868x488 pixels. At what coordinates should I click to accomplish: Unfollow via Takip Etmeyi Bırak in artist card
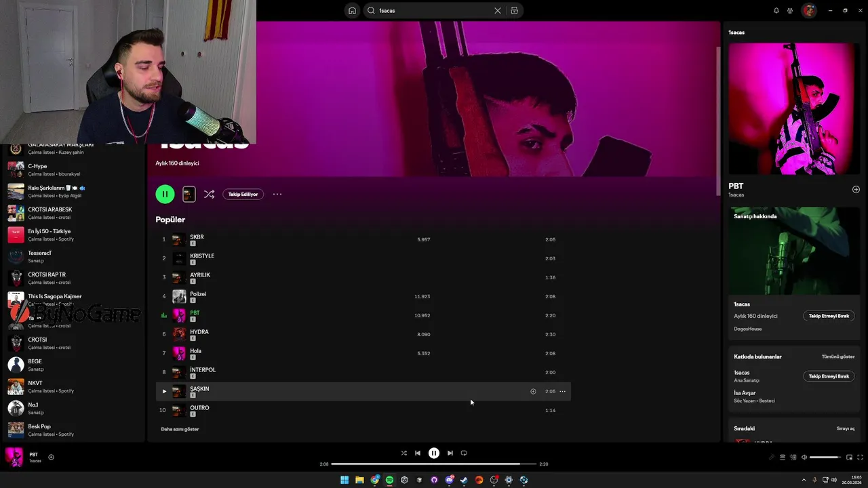pyautogui.click(x=829, y=316)
